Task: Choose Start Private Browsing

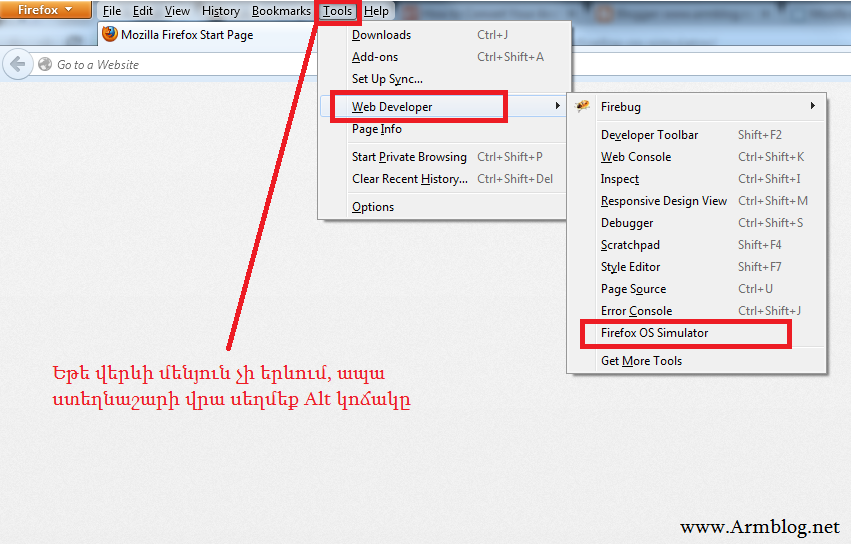Action: pos(445,157)
